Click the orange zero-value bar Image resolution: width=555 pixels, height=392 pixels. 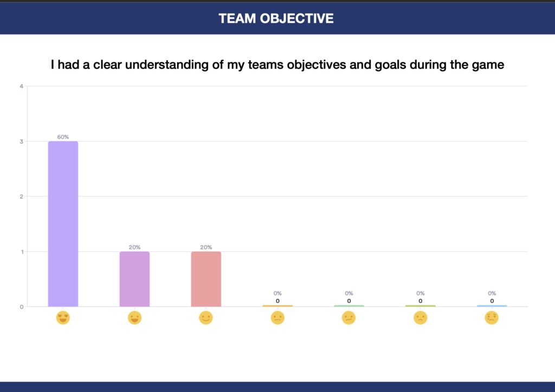(x=277, y=306)
